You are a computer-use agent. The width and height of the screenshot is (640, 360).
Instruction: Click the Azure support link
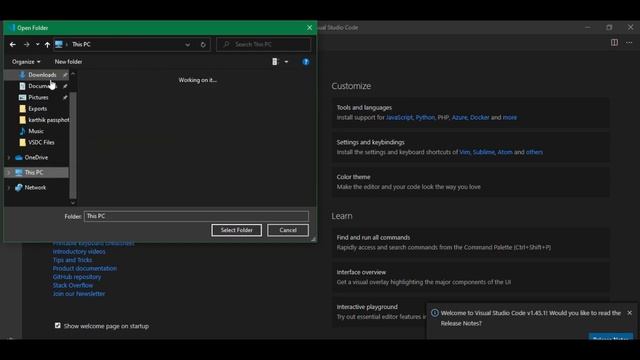pos(459,118)
